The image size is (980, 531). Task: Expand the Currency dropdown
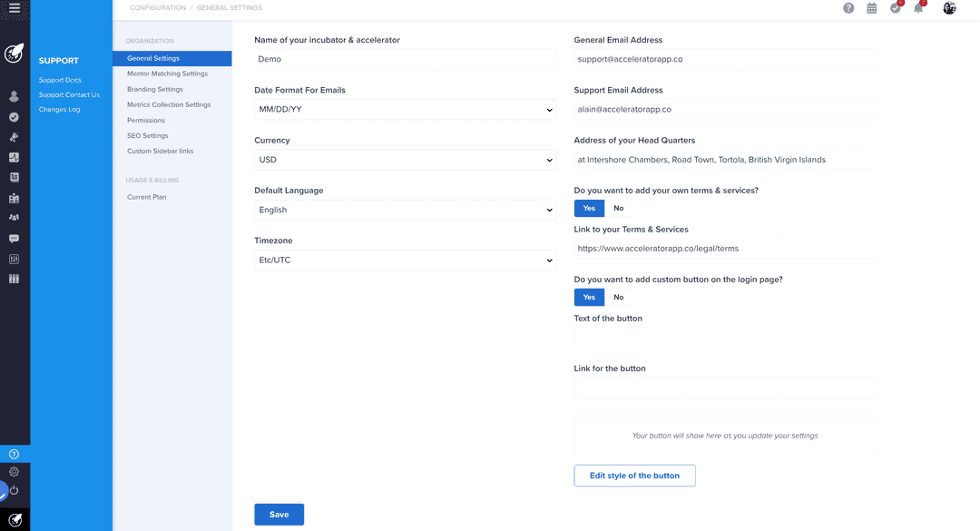tap(405, 160)
